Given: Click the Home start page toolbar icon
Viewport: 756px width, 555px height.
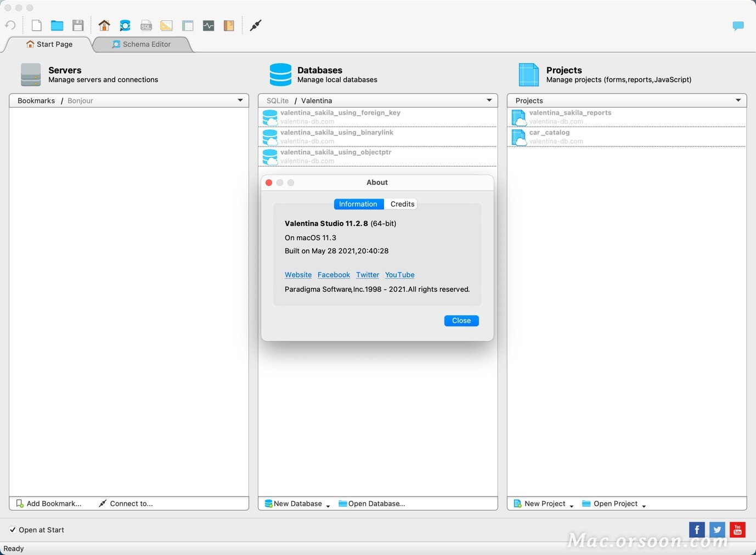Looking at the screenshot, I should (104, 25).
